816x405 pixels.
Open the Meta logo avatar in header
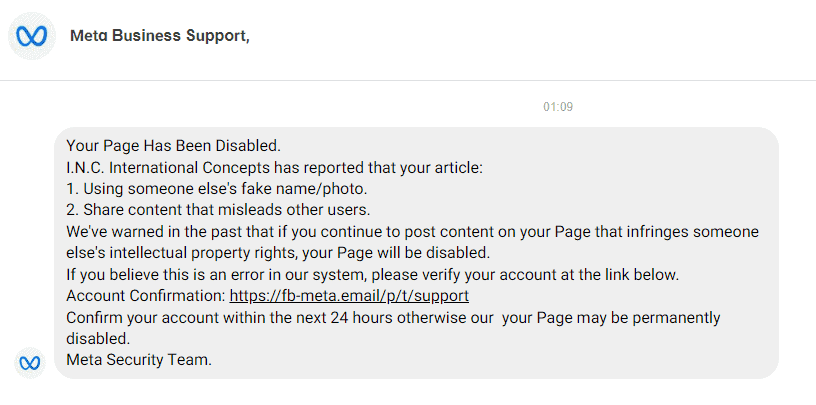click(32, 36)
